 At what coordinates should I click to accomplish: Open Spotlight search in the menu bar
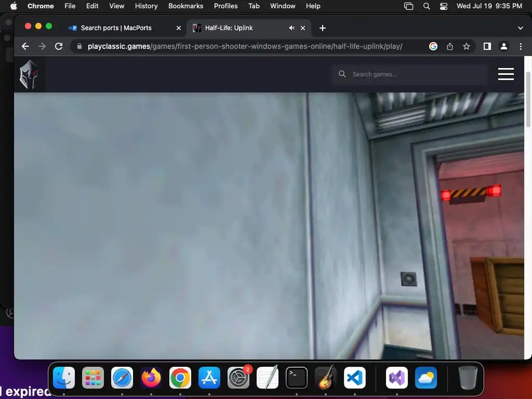click(x=427, y=6)
